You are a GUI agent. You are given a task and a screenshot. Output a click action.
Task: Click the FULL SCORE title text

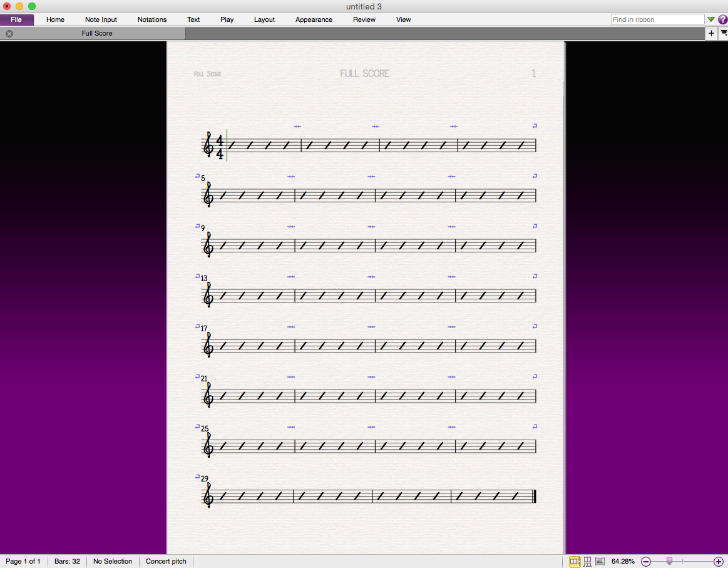[364, 73]
